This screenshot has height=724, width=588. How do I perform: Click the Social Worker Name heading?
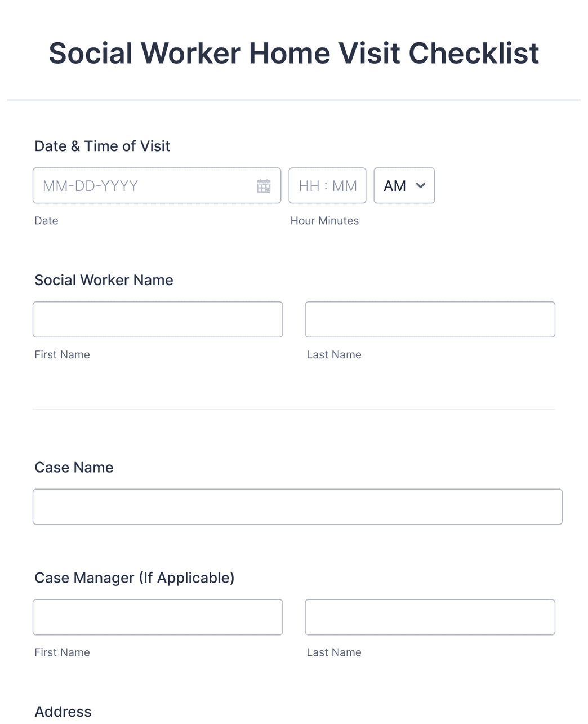[104, 279]
